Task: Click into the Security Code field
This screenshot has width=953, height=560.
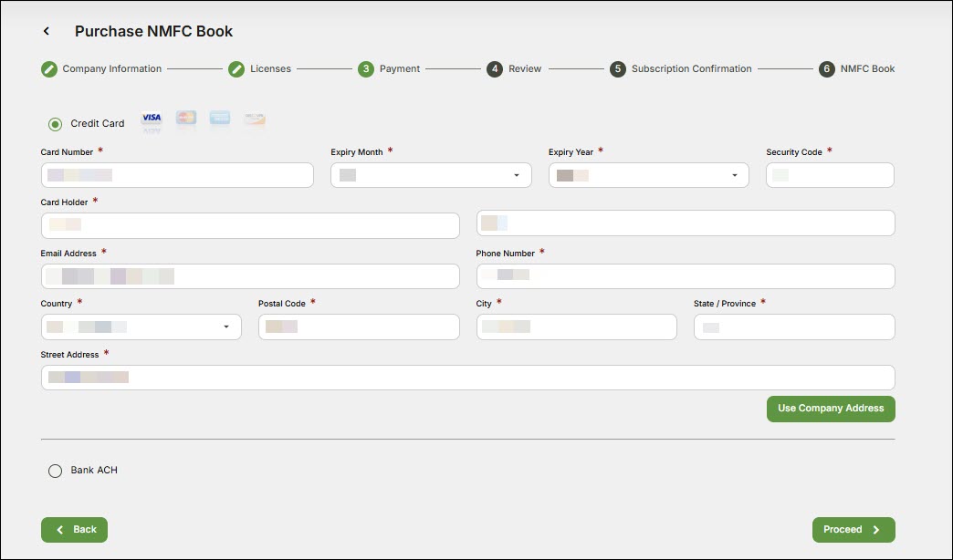Action: tap(830, 175)
